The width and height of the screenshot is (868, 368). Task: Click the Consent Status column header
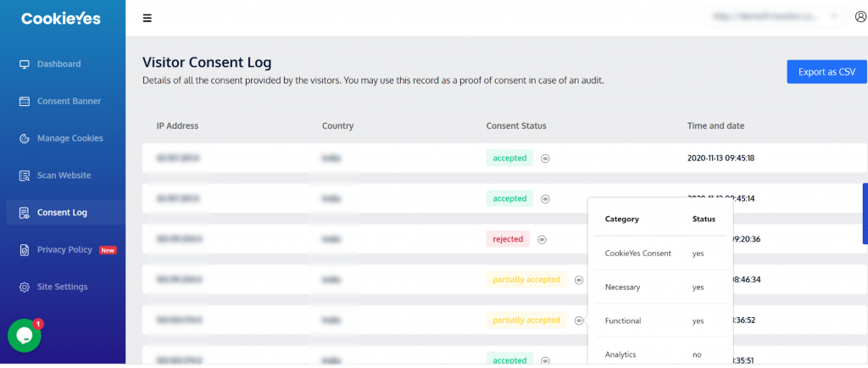pos(516,126)
